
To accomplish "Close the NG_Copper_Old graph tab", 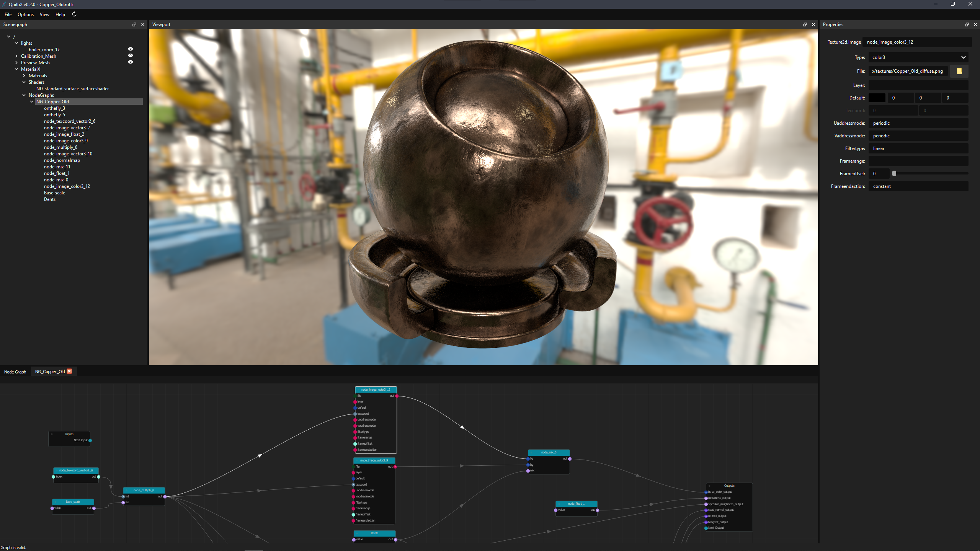I will click(x=69, y=371).
